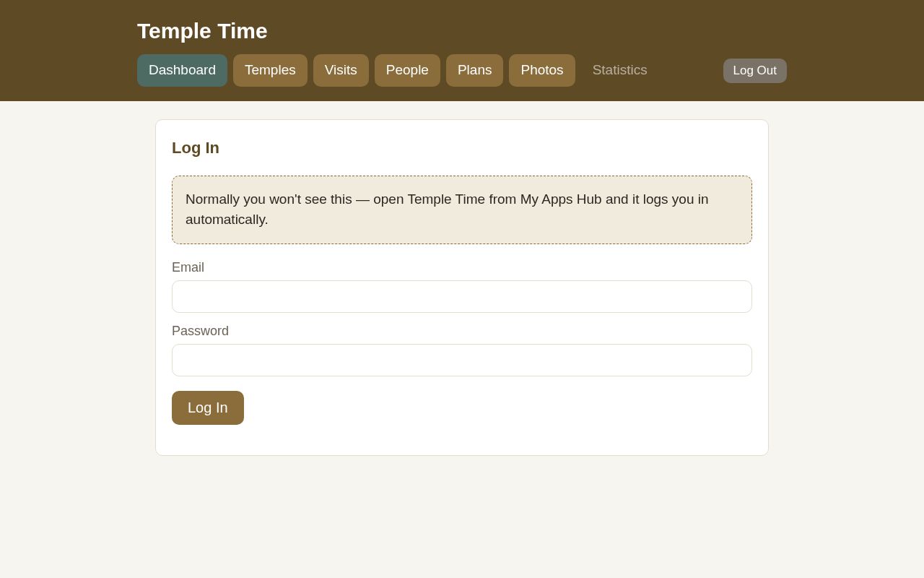The height and width of the screenshot is (578, 924).
Task: Click the Email field label
Action: [188, 267]
